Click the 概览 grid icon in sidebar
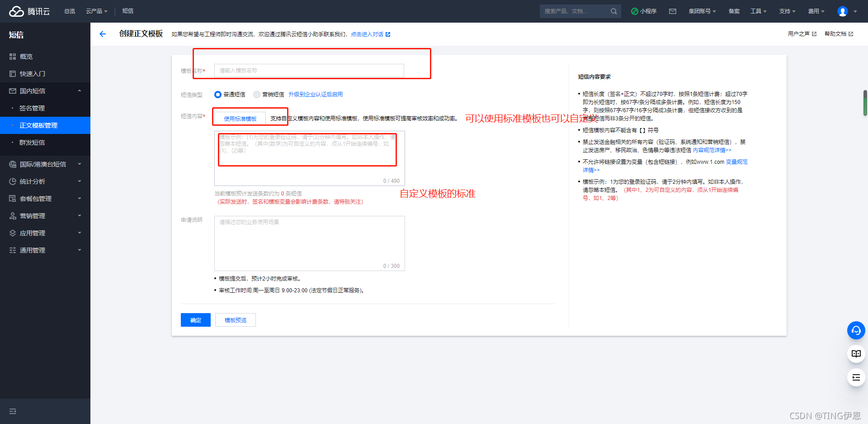The image size is (868, 424). (13, 57)
